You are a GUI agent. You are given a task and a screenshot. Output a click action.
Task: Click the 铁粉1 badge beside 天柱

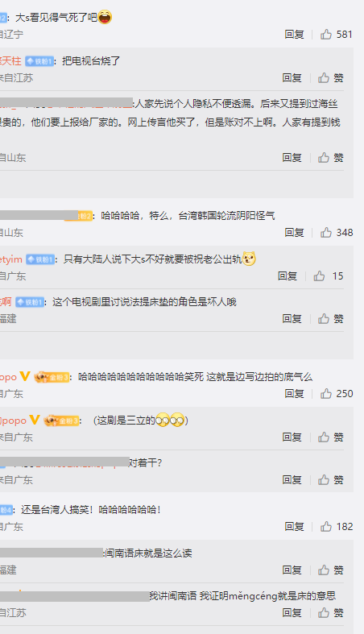(39, 61)
